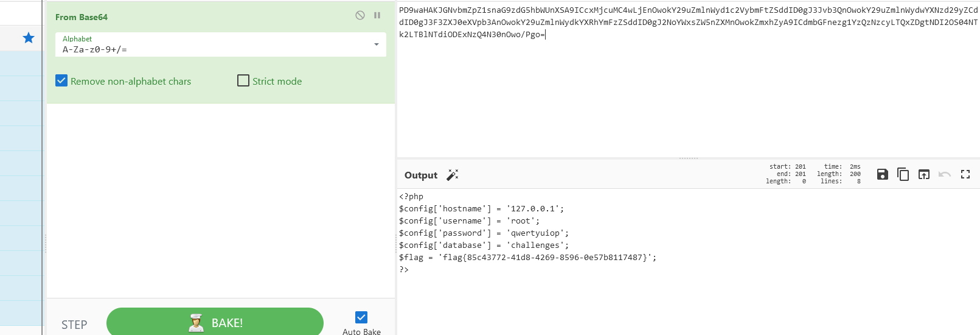
Task: Click the flag line in the output
Action: click(527, 258)
